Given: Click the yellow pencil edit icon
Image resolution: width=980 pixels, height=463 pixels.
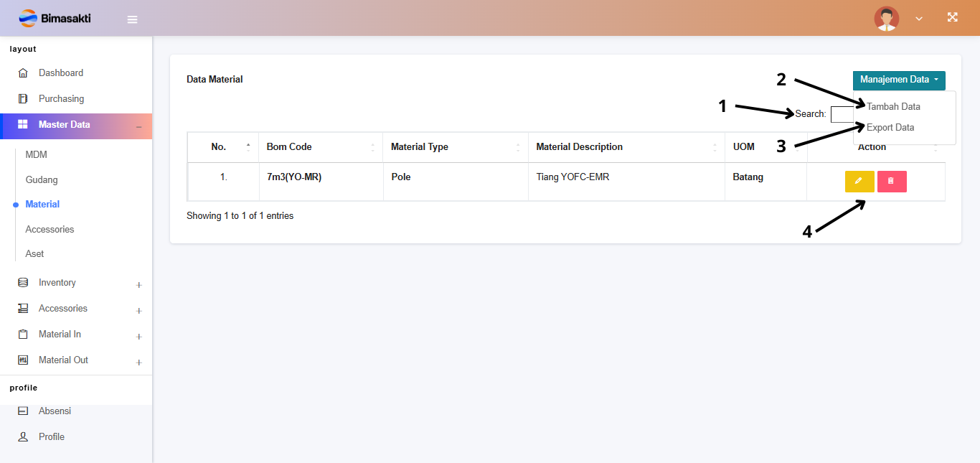Looking at the screenshot, I should [x=859, y=182].
